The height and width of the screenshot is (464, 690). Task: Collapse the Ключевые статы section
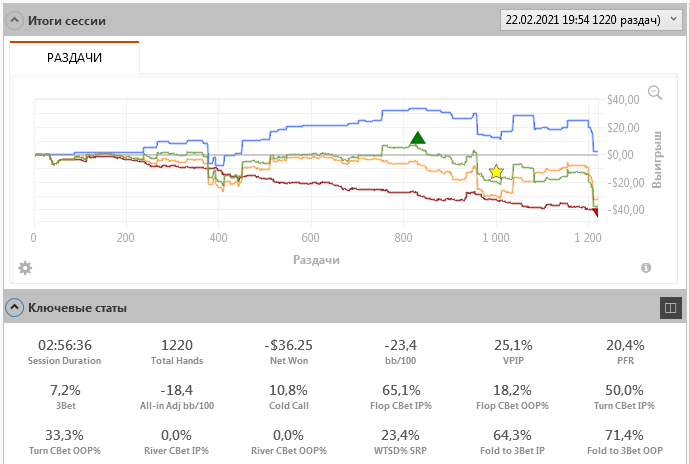[x=16, y=308]
